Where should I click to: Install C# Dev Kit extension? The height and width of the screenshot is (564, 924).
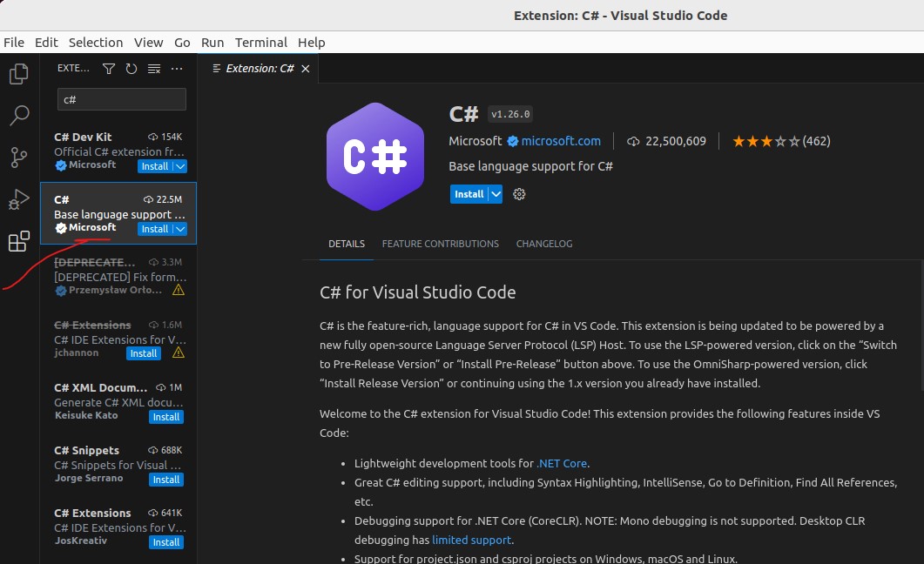coord(155,166)
